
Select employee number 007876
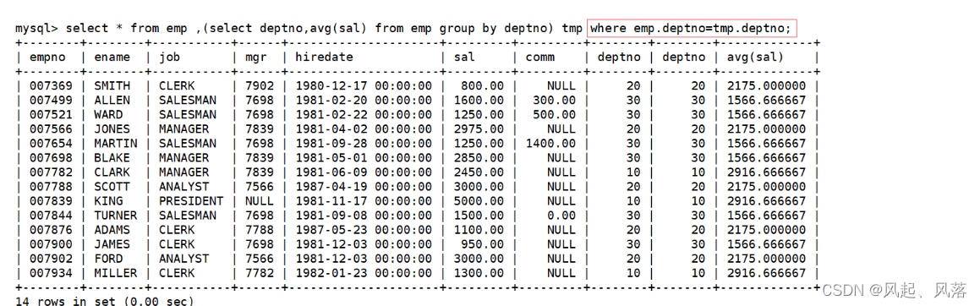(52, 230)
